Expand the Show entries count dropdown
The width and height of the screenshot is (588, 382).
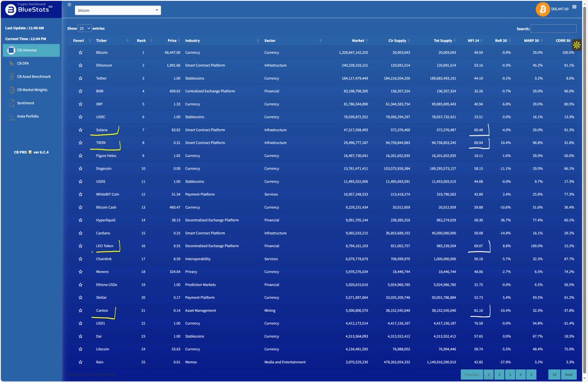(85, 28)
